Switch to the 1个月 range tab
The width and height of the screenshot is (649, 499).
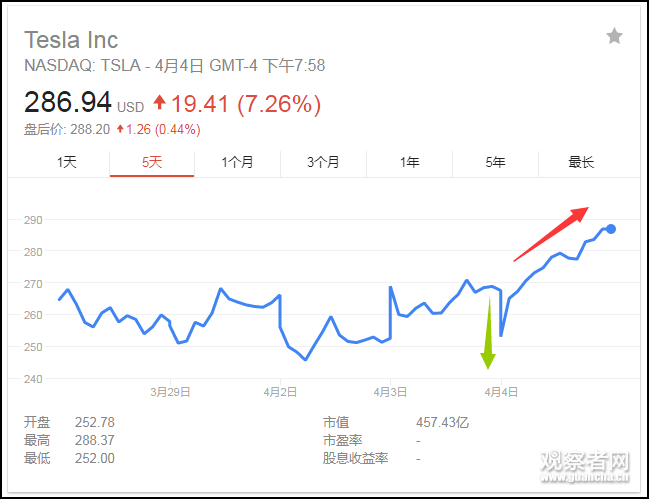point(238,162)
